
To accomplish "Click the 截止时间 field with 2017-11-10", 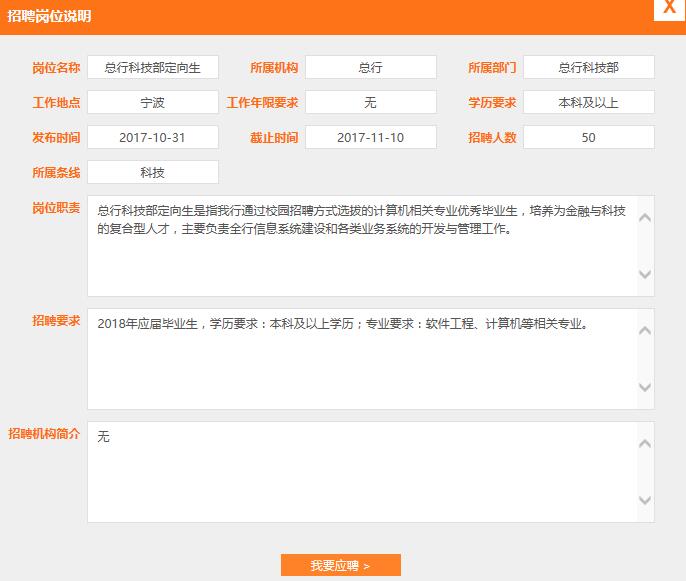I will [371, 137].
